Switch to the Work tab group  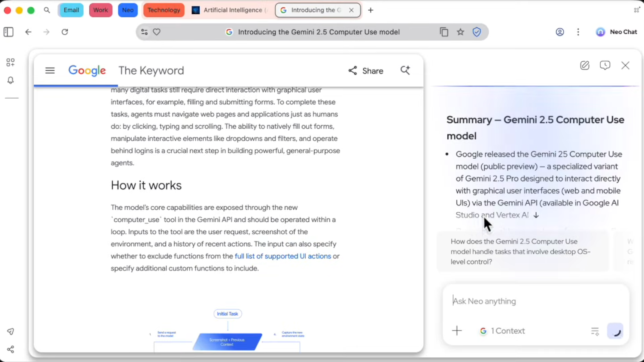click(100, 10)
